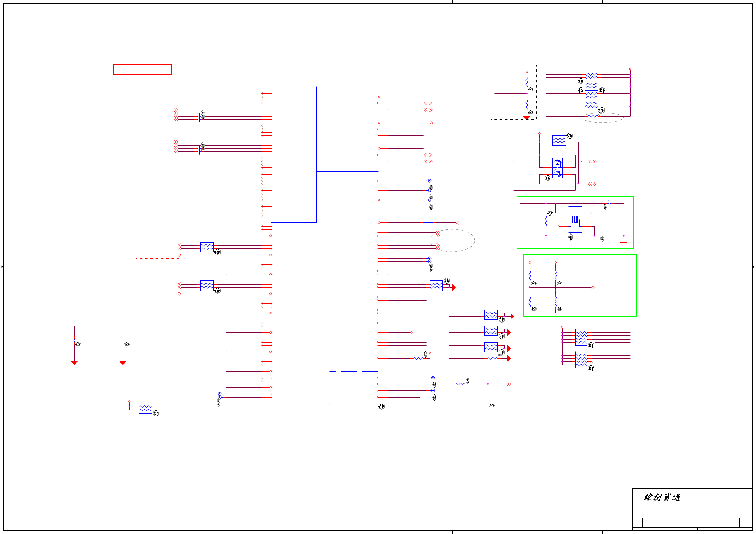Click the ground symbol inside the crystal circuit box
This screenshot has height=534, width=756.
click(624, 243)
